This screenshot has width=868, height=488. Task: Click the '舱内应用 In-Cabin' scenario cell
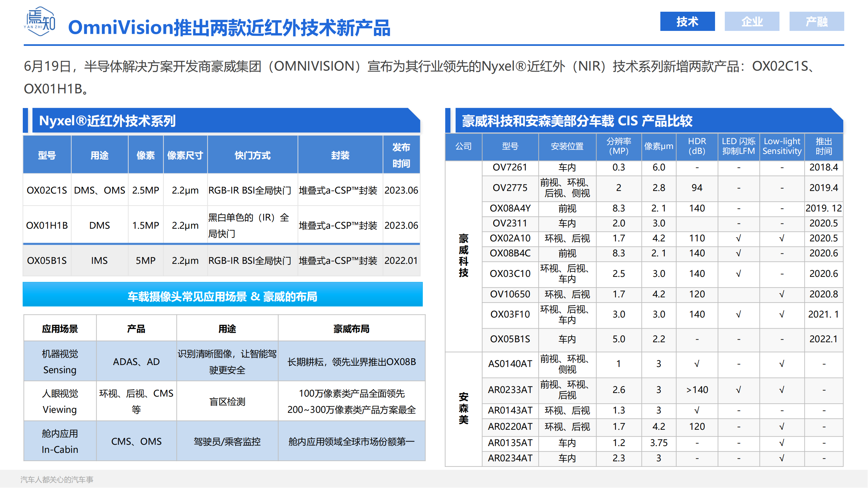click(60, 441)
